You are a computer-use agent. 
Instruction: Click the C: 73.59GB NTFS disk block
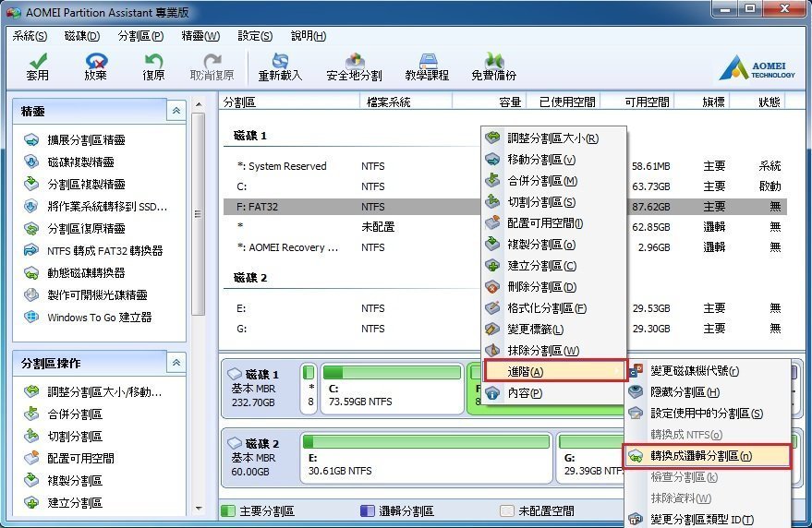tap(392, 389)
